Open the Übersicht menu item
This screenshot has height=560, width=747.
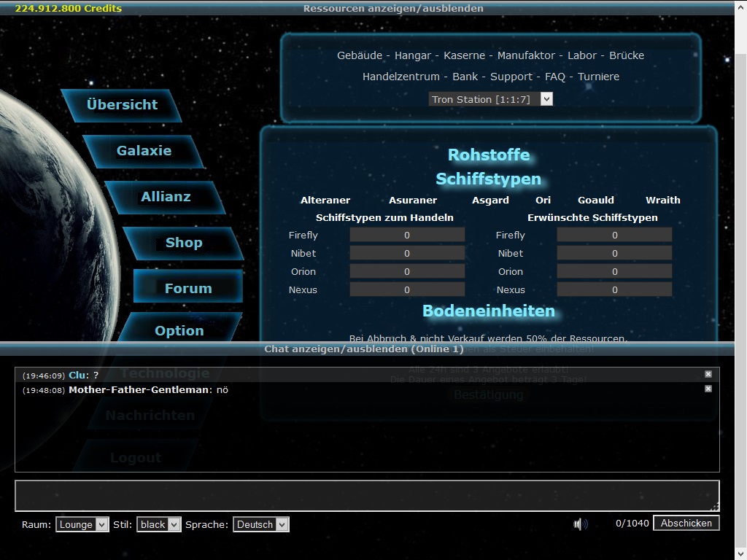pos(122,105)
